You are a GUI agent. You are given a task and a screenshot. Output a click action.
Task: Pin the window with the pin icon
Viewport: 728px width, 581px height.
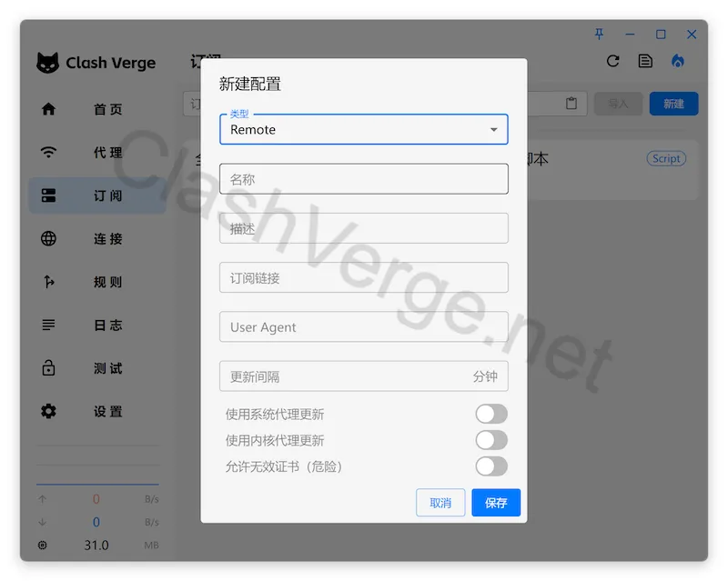(600, 34)
